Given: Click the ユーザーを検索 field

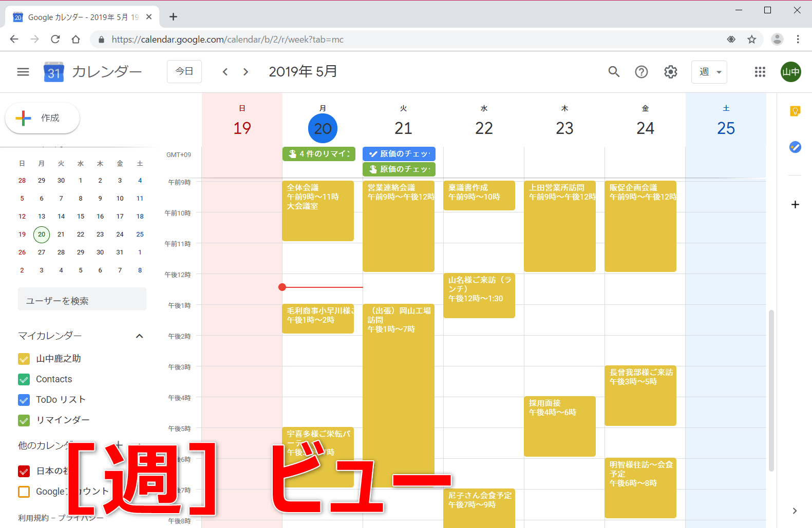Looking at the screenshot, I should 82,299.
